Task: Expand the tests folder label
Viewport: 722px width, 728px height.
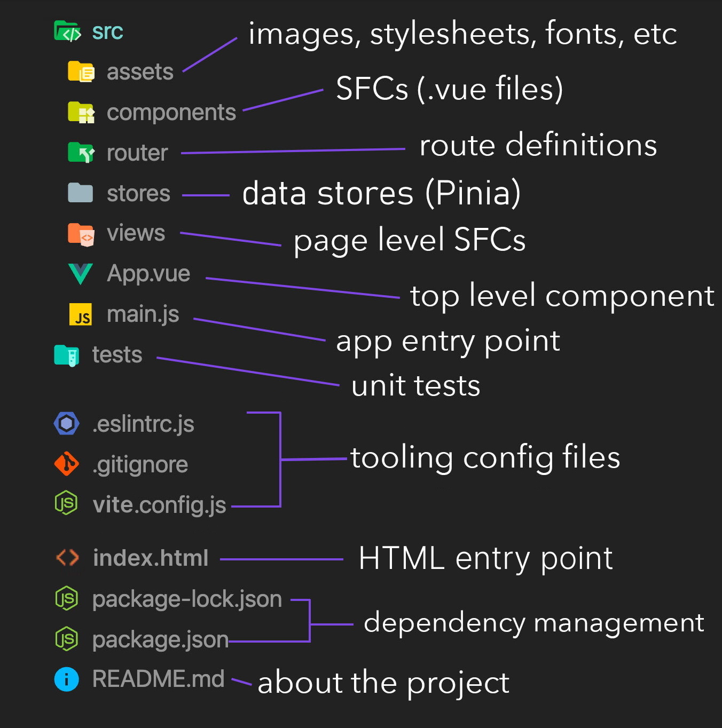Action: coord(117,355)
